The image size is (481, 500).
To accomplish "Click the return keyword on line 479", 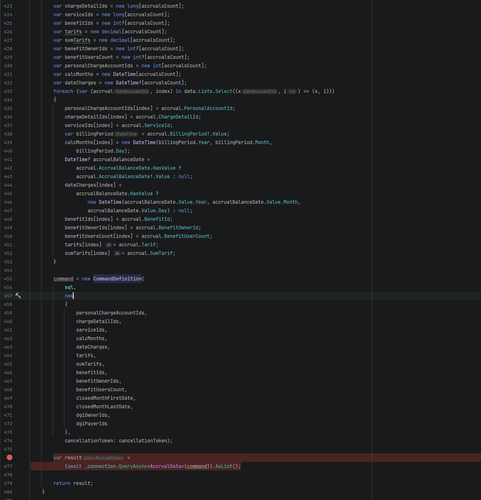I will click(62, 483).
